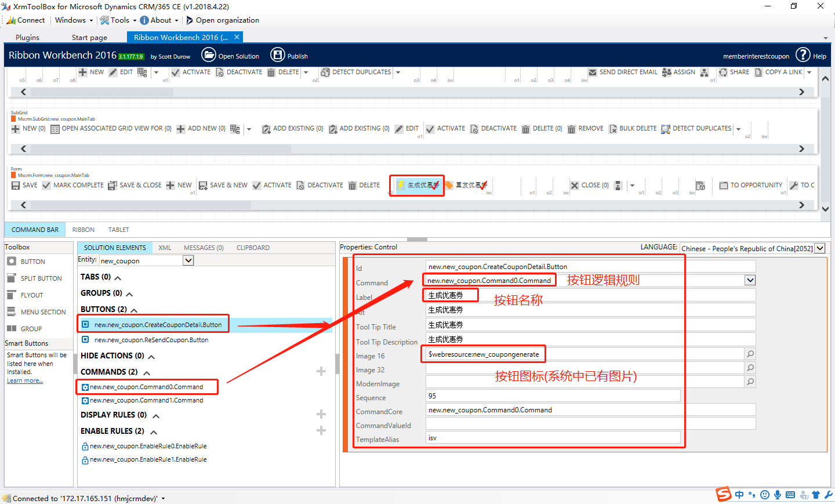Click the BULK DELETE subgrid icon
The width and height of the screenshot is (835, 504).
click(x=613, y=129)
